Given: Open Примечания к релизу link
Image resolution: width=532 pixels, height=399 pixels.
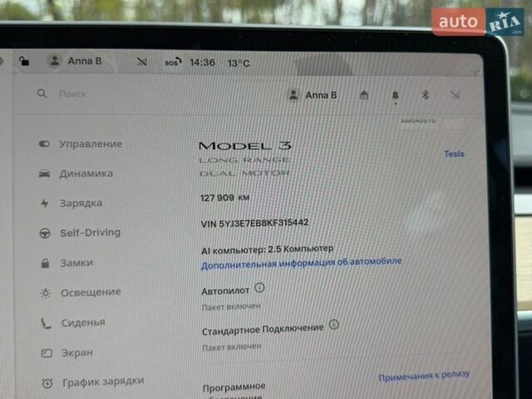Looking at the screenshot, I should tap(424, 376).
